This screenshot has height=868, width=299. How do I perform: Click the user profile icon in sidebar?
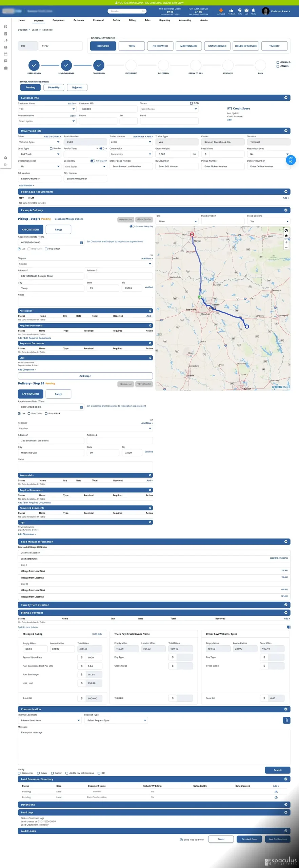[5, 47]
